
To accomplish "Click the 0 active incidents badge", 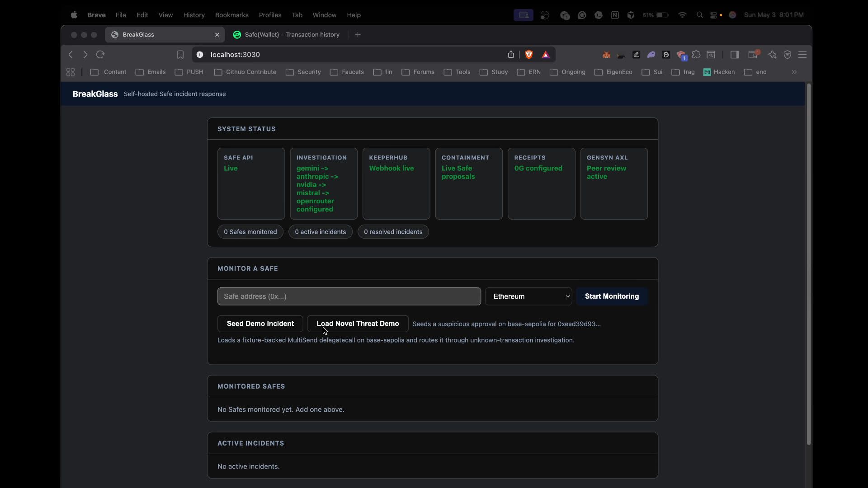I will tap(320, 232).
